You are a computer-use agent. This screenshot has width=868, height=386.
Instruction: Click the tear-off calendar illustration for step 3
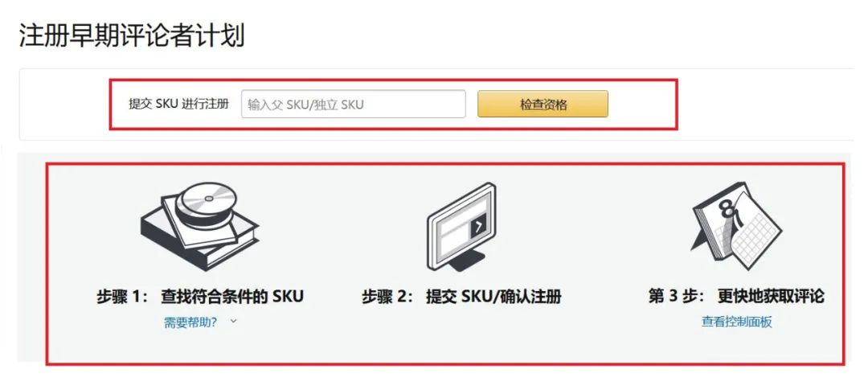tap(736, 227)
